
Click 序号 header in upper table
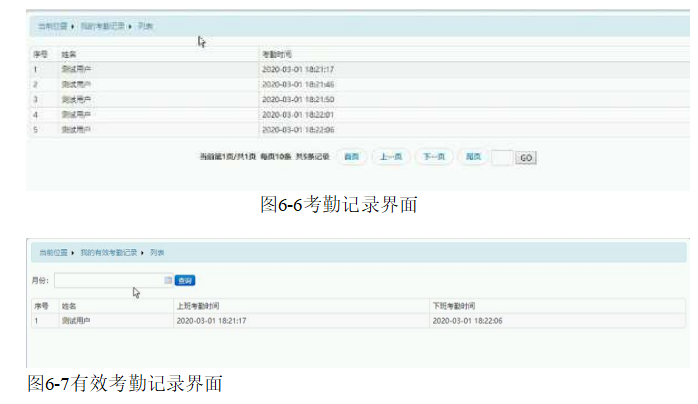click(40, 54)
